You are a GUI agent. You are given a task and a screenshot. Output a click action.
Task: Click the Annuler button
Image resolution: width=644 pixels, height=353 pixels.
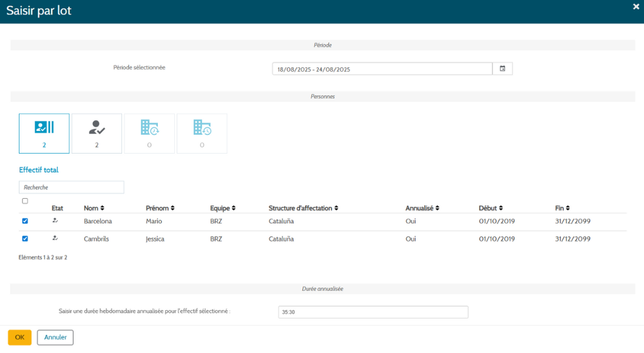[x=55, y=337]
